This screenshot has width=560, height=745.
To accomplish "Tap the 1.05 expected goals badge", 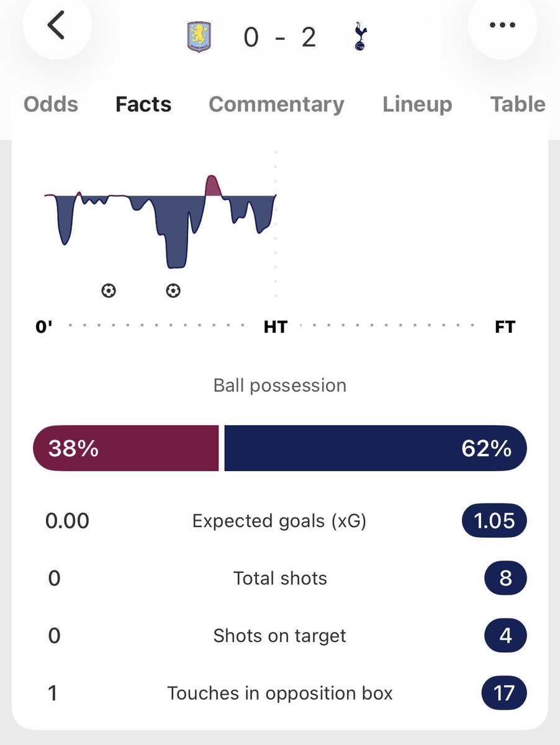I will click(x=494, y=521).
